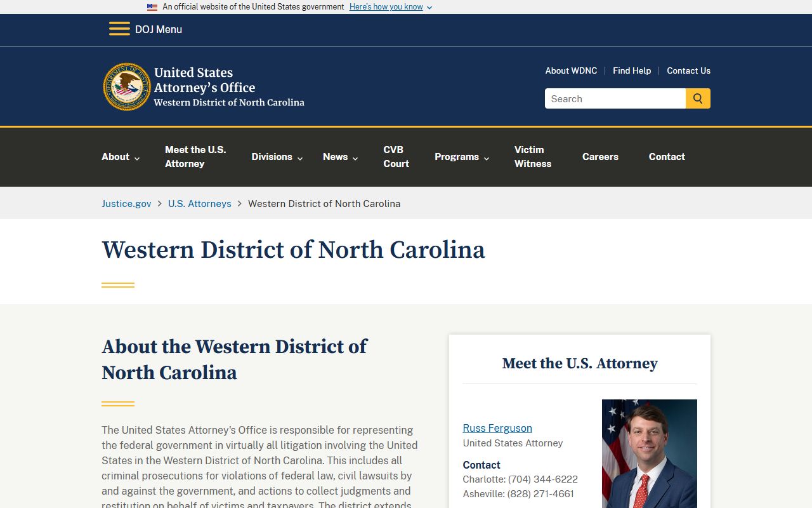
Task: Click the Find Help link
Action: click(x=632, y=70)
